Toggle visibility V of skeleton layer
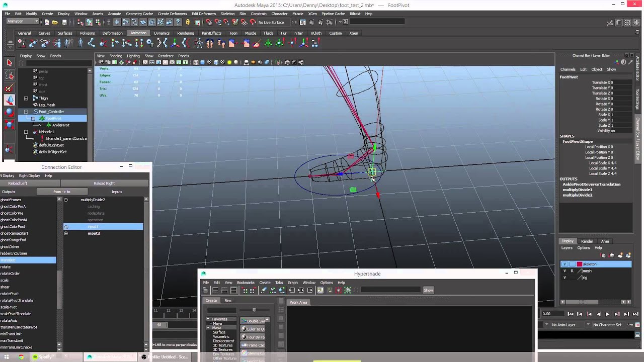Image resolution: width=644 pixels, height=362 pixels. [565, 264]
